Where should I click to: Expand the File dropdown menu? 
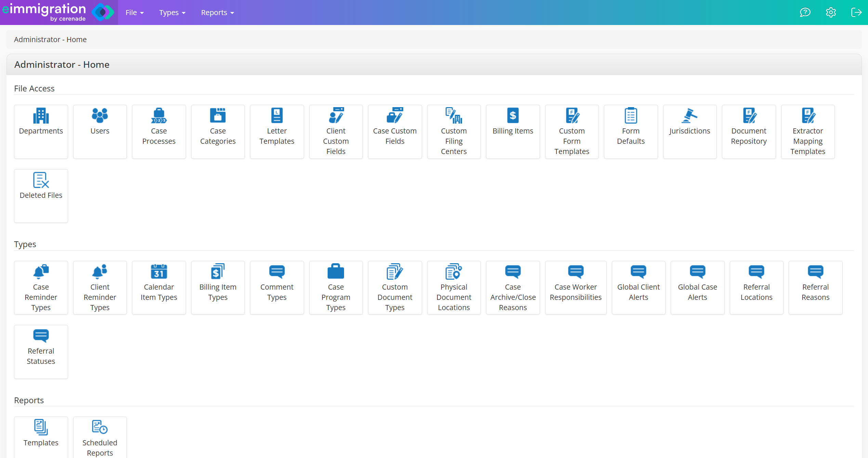pos(134,13)
